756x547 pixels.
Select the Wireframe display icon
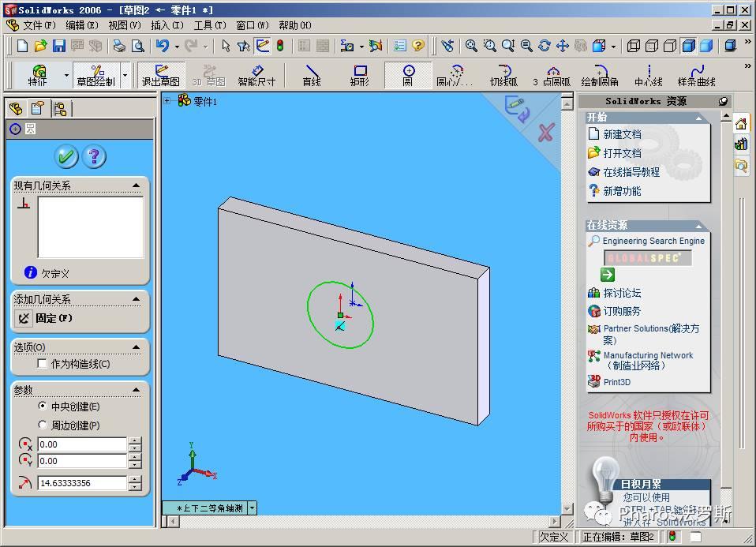click(x=633, y=46)
